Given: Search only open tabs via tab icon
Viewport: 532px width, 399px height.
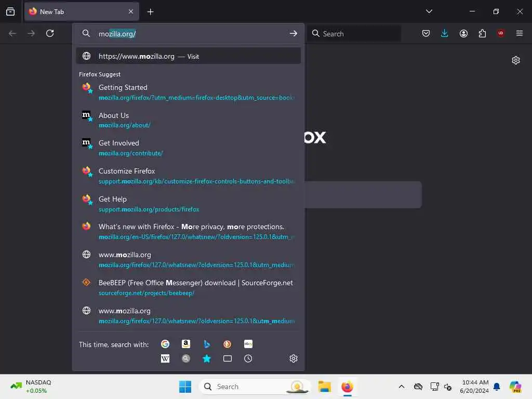Looking at the screenshot, I should [x=228, y=358].
